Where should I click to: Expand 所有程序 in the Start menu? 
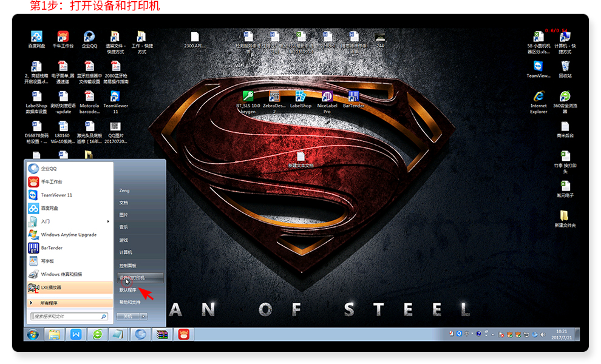[70, 303]
